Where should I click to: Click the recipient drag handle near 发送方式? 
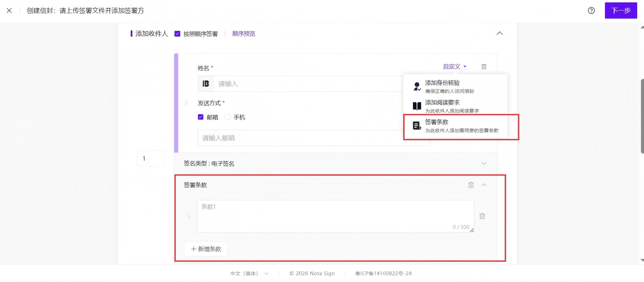tap(186, 103)
